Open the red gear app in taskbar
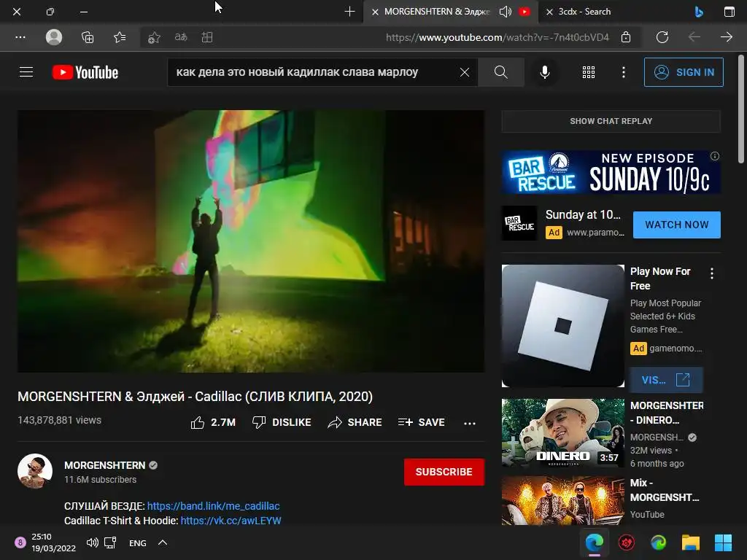This screenshot has height=560, width=747. tap(627, 542)
